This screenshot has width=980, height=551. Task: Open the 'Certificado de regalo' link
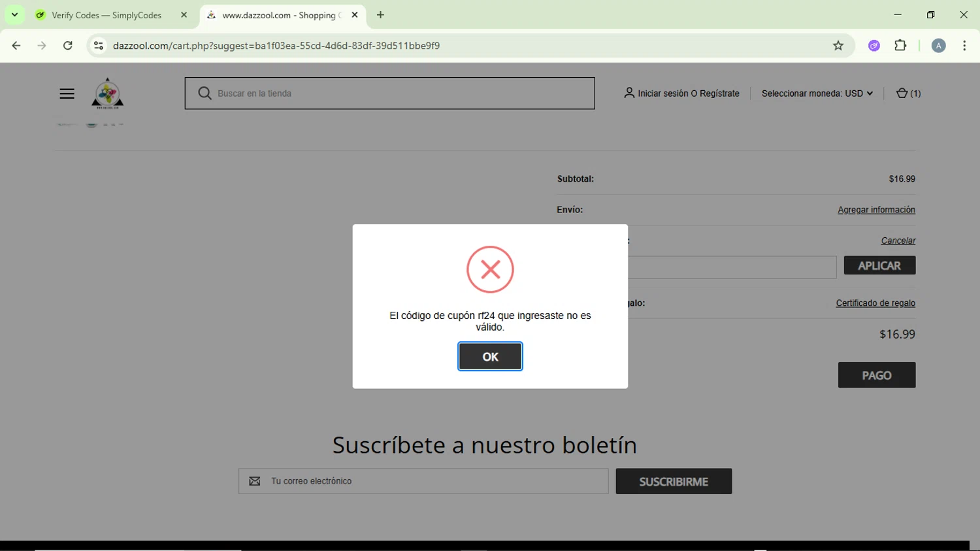[875, 303]
